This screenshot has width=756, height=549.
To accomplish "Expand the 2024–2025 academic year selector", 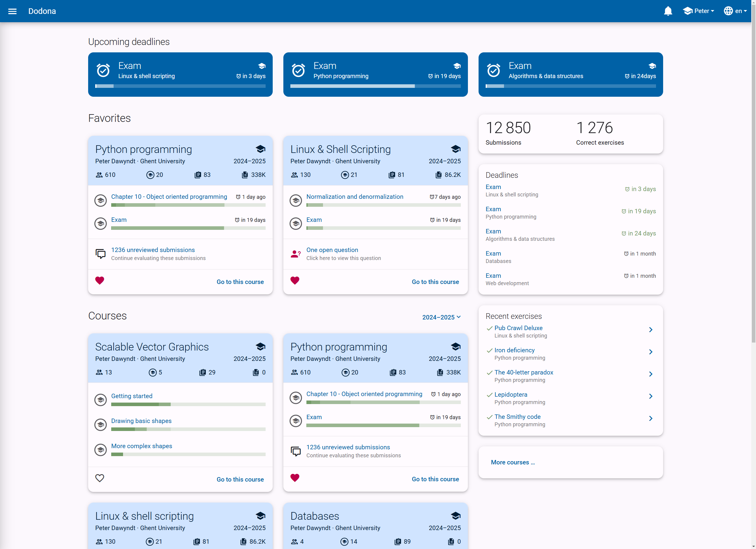I will 441,317.
